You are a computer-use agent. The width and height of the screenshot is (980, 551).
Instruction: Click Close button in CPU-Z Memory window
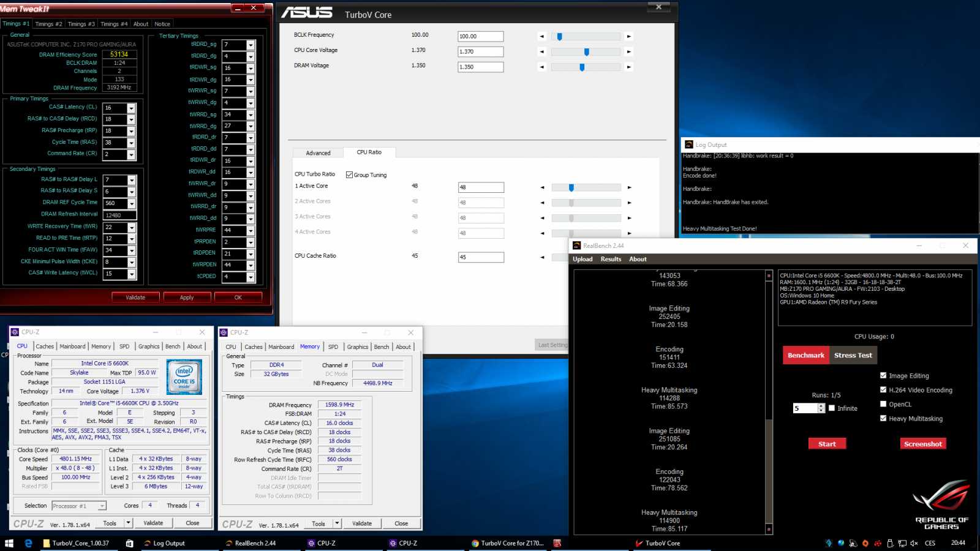click(x=401, y=523)
